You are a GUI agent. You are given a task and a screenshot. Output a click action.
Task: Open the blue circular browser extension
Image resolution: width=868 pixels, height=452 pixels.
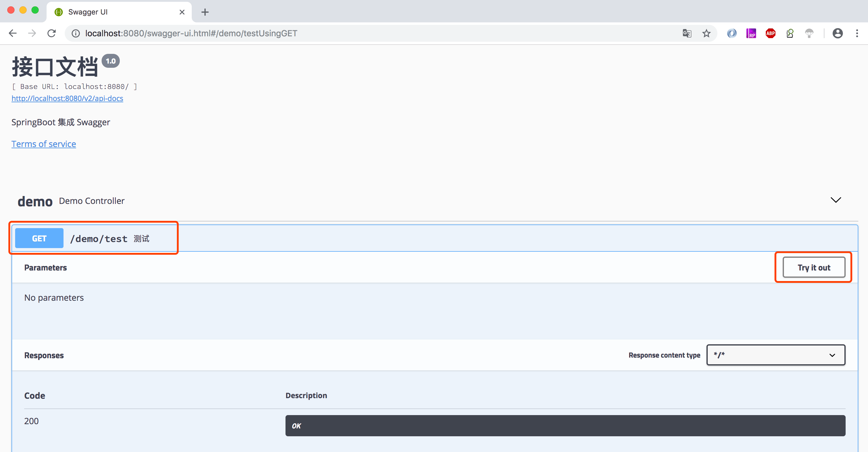(732, 33)
